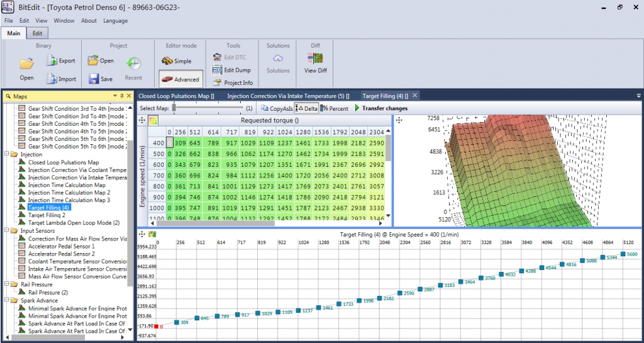Open the Maps panel dropdown arrow

115,96
